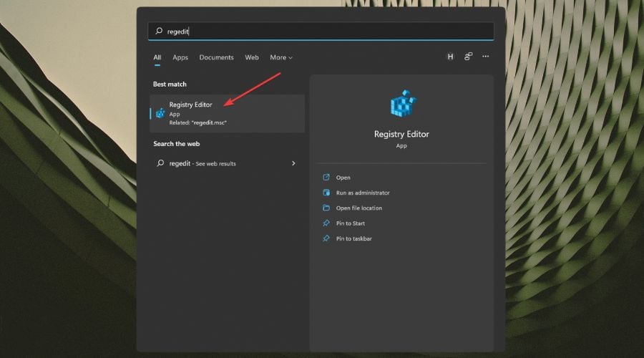Screen dimensions: 644x358
Task: Click the small Registry Editor icon in results
Action: click(x=160, y=113)
